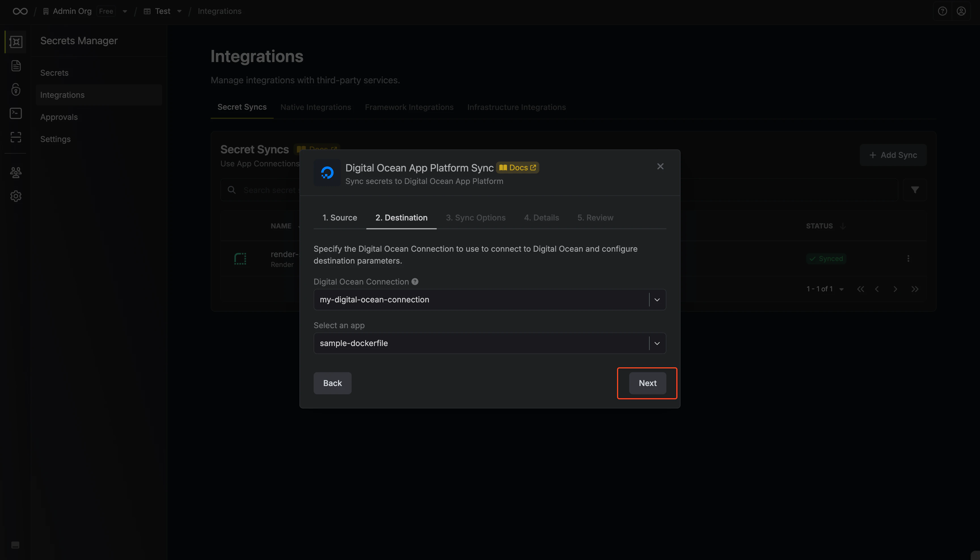Click the Test project breadcrumb
The height and width of the screenshot is (560, 980).
point(162,11)
